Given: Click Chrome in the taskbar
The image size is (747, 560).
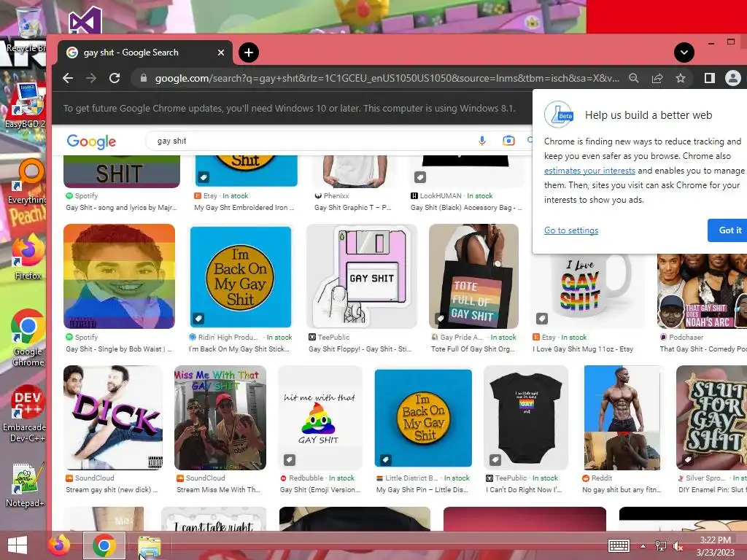Looking at the screenshot, I should (104, 545).
